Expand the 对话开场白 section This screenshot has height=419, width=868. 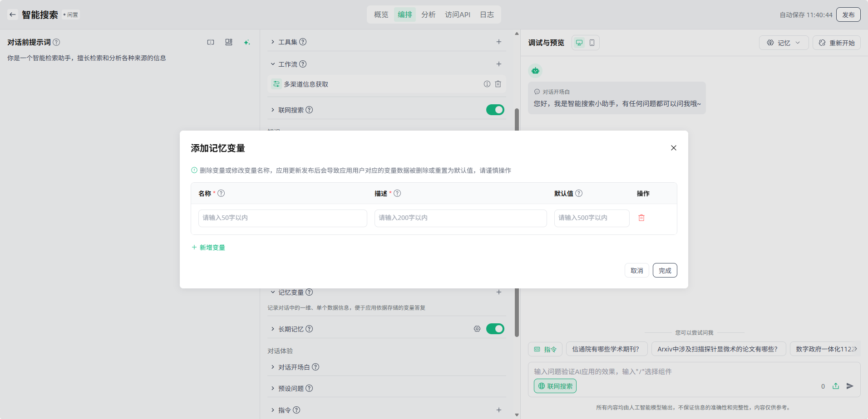click(294, 367)
